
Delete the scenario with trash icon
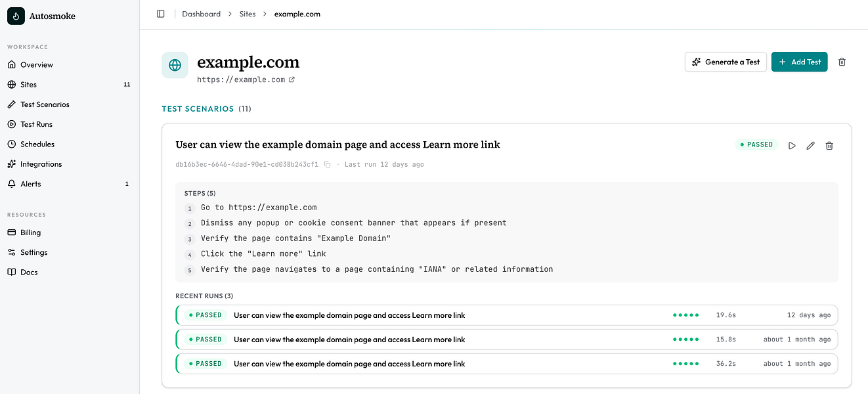tap(829, 145)
